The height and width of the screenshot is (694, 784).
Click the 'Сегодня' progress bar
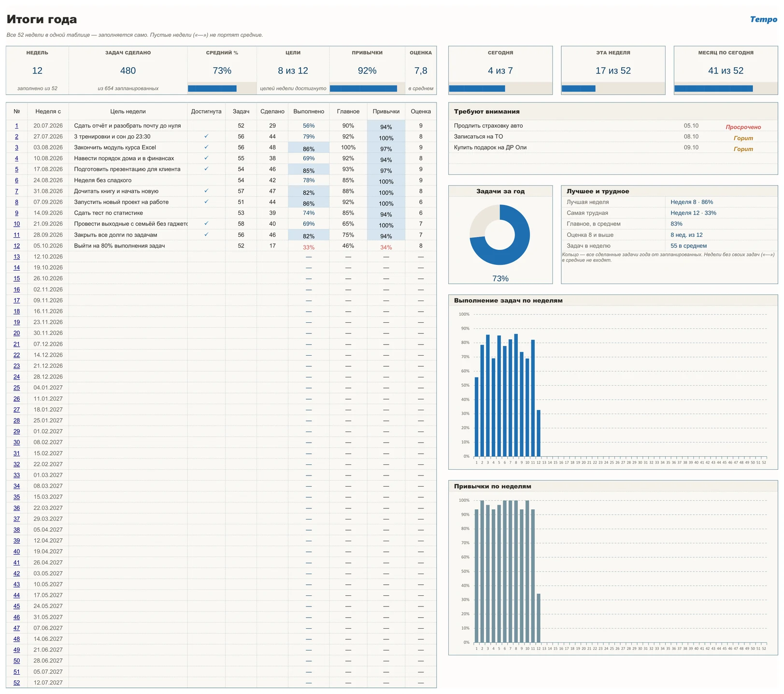coord(500,88)
